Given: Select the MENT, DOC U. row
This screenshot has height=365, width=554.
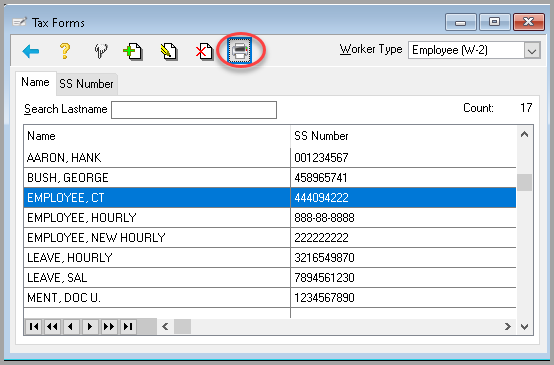Looking at the screenshot, I should coord(270,298).
